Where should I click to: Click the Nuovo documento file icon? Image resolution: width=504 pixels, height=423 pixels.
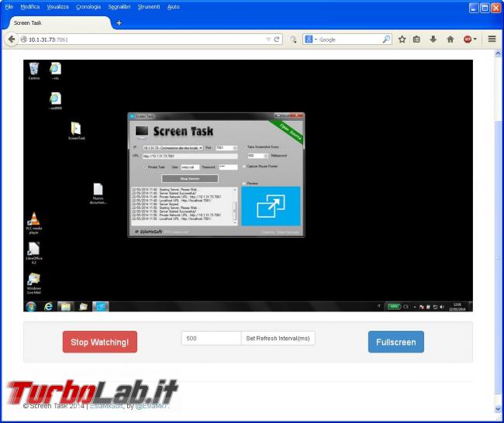(x=98, y=194)
